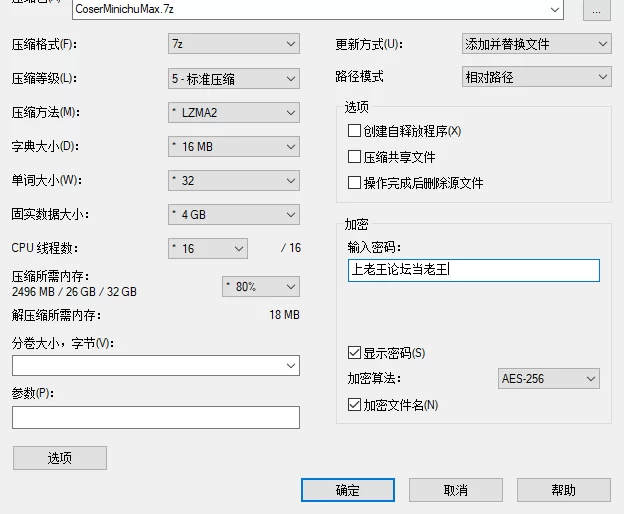Open the 压缩方法 LZMA2 dropdown
This screenshot has width=624, height=514.
234,113
